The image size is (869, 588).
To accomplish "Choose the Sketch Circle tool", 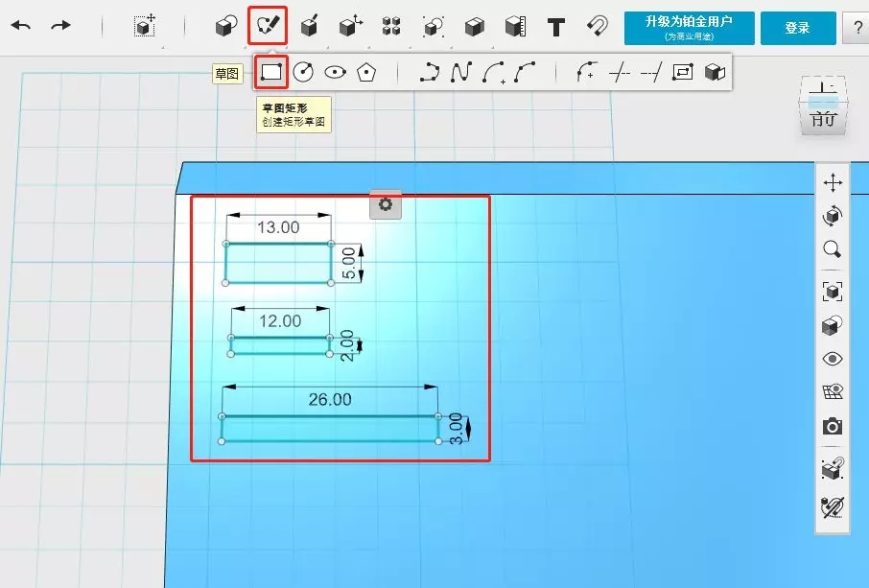I will pyautogui.click(x=303, y=72).
